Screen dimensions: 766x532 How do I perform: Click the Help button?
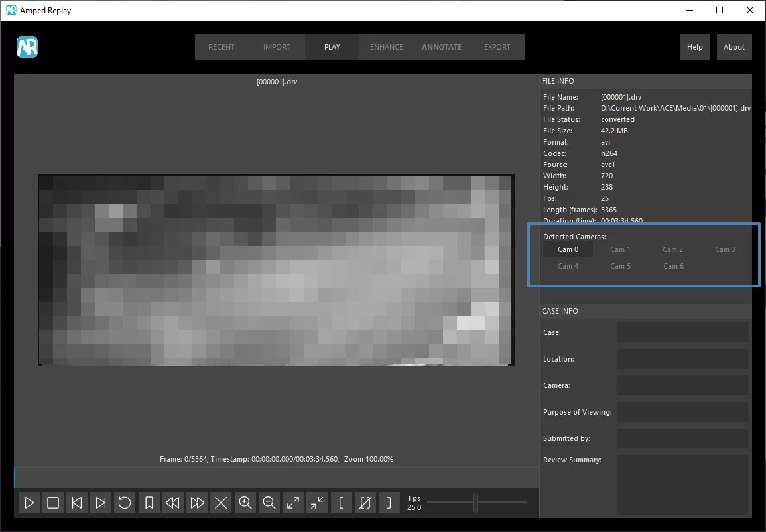pos(694,47)
